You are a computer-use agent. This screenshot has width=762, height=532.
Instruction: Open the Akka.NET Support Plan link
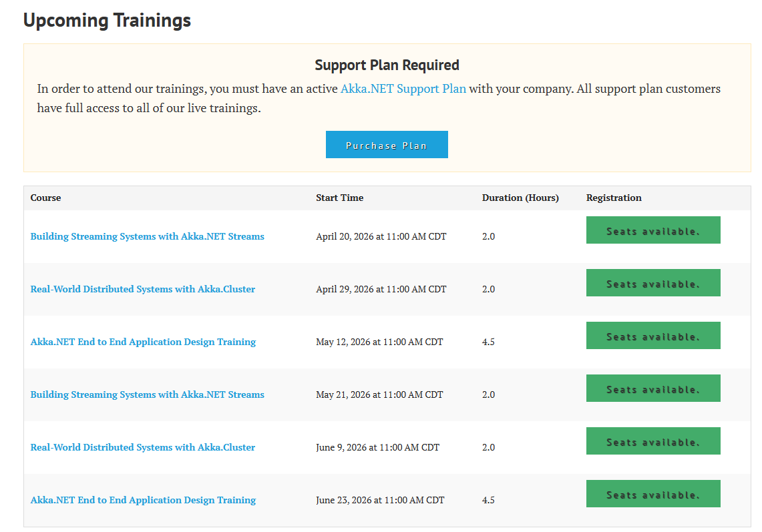pos(403,89)
